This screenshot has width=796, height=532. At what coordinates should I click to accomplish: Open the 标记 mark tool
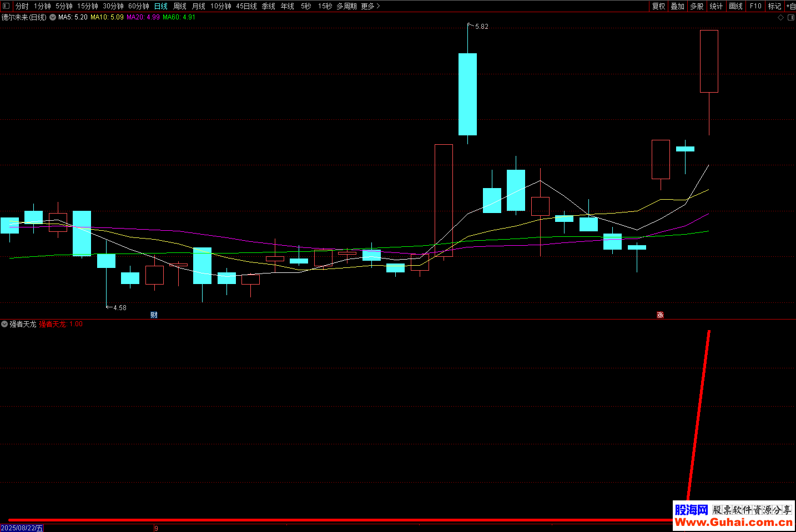point(774,6)
